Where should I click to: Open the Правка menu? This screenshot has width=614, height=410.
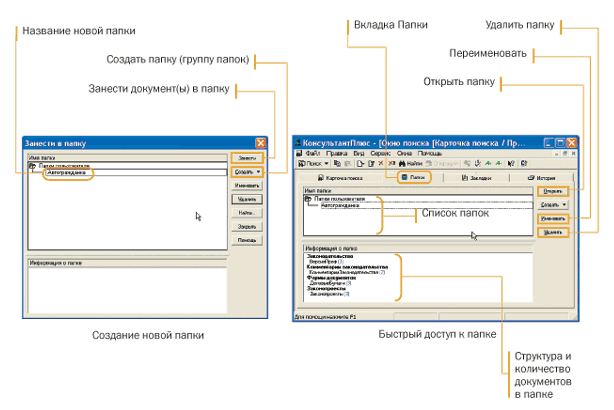(x=336, y=153)
